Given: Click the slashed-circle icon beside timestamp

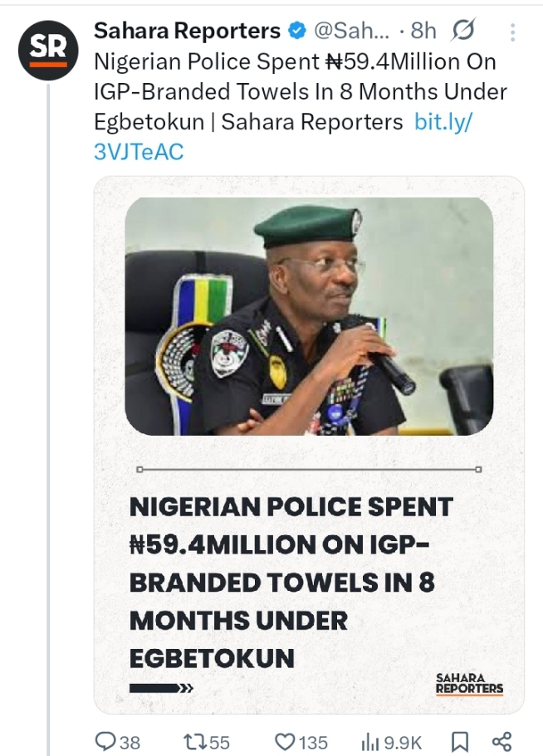Looking at the screenshot, I should [463, 32].
